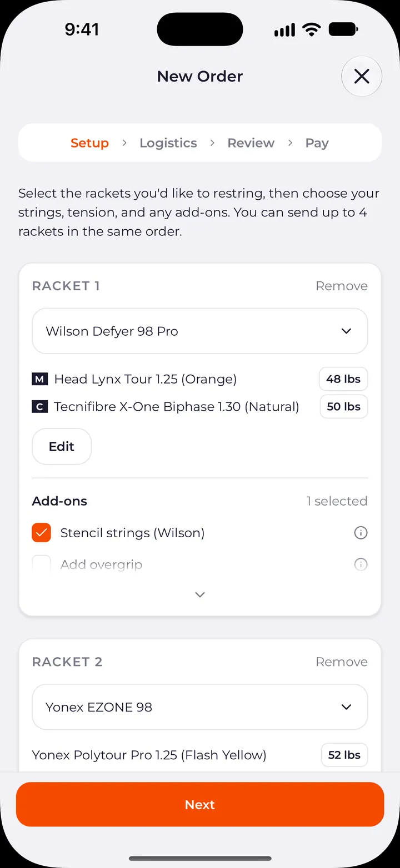
Task: Tap the C crosses string badge
Action: (39, 407)
